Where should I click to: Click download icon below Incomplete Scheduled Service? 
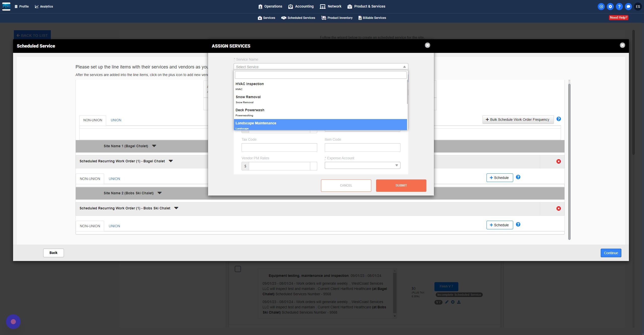click(459, 302)
